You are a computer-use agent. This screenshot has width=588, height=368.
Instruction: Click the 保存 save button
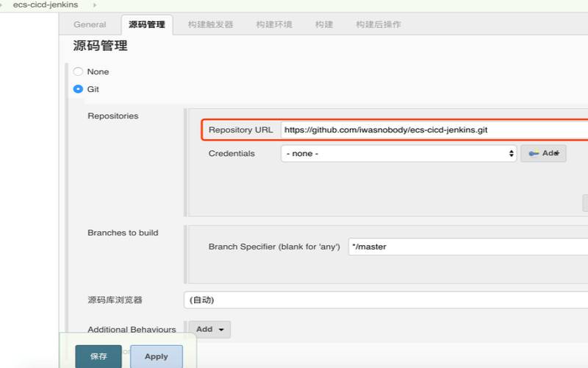pos(98,356)
